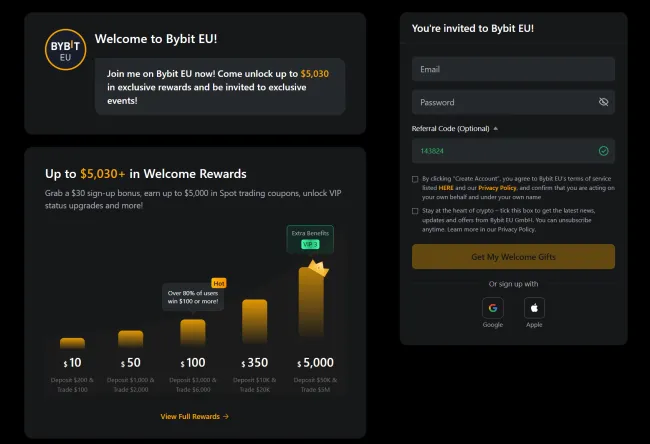The height and width of the screenshot is (444, 650).
Task: Click the Bybit EU logo badge
Action: [x=65, y=49]
